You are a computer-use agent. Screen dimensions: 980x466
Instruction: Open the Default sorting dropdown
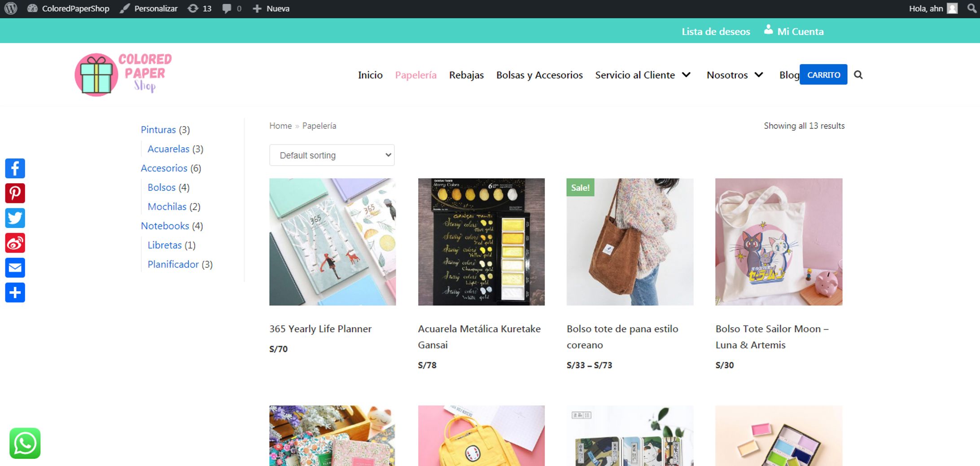pyautogui.click(x=332, y=155)
